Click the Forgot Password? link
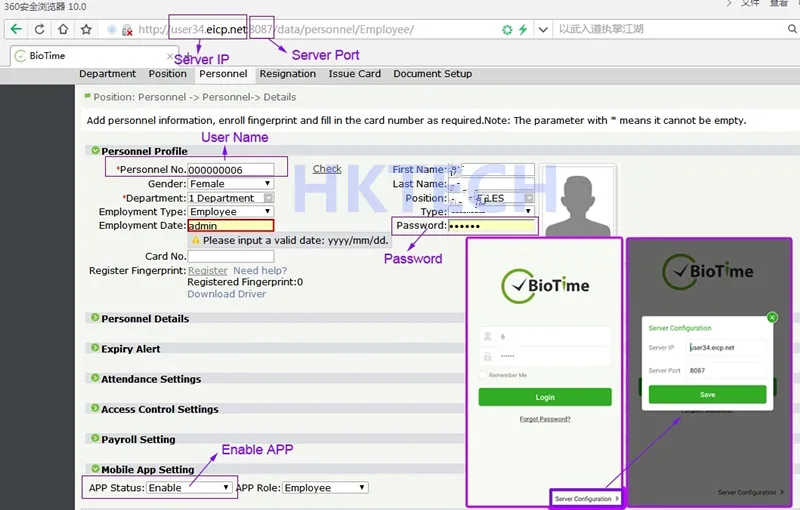 coord(545,419)
